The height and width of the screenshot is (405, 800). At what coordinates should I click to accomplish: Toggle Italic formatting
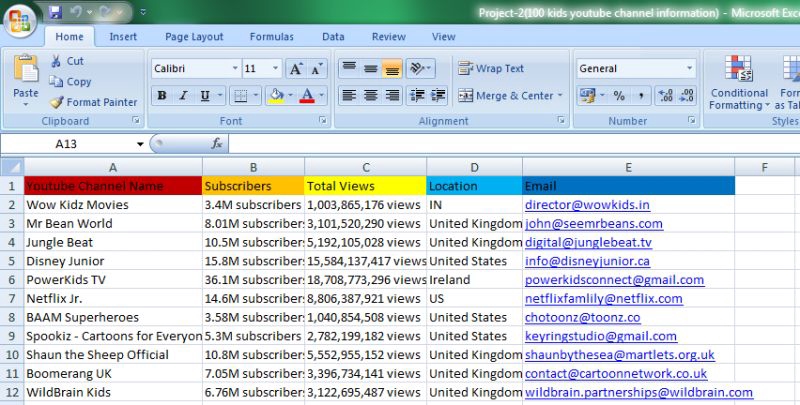tap(184, 95)
